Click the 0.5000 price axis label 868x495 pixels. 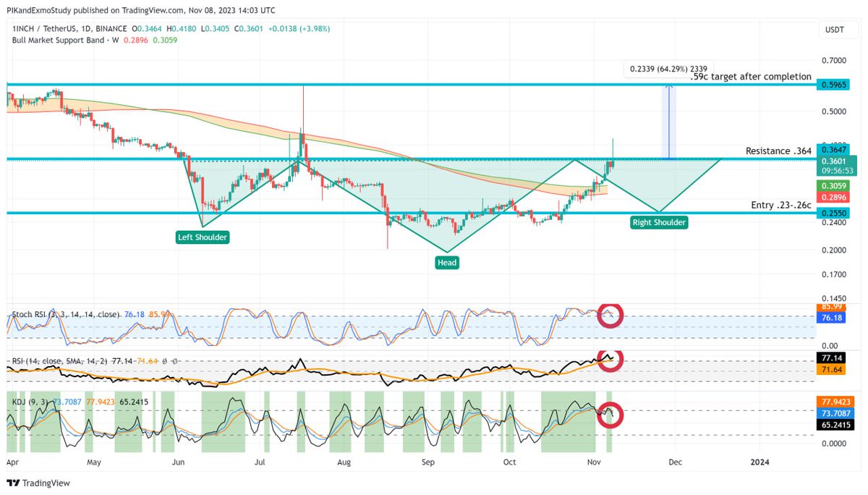coord(834,111)
